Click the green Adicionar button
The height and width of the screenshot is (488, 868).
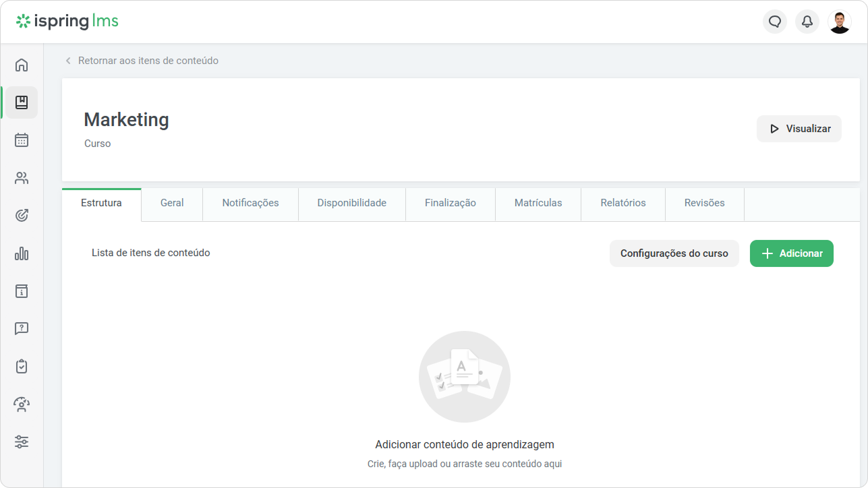792,253
